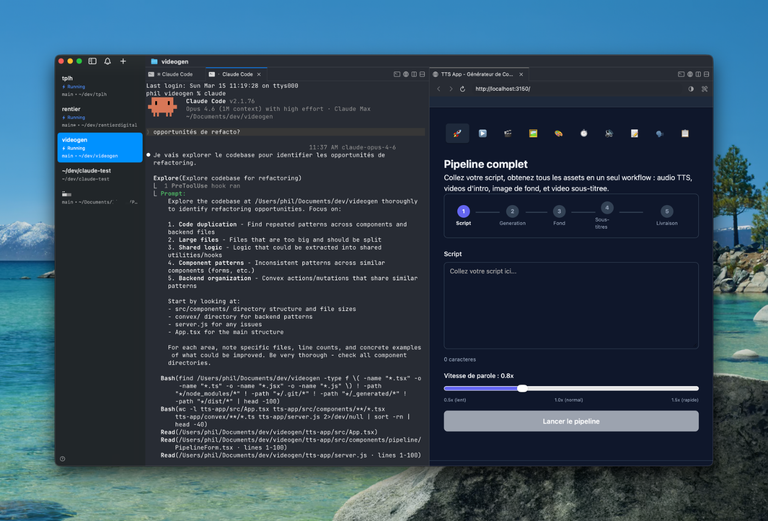768x521 pixels.
Task: Click new terminal icon in browser pane header
Action: pyautogui.click(x=681, y=74)
